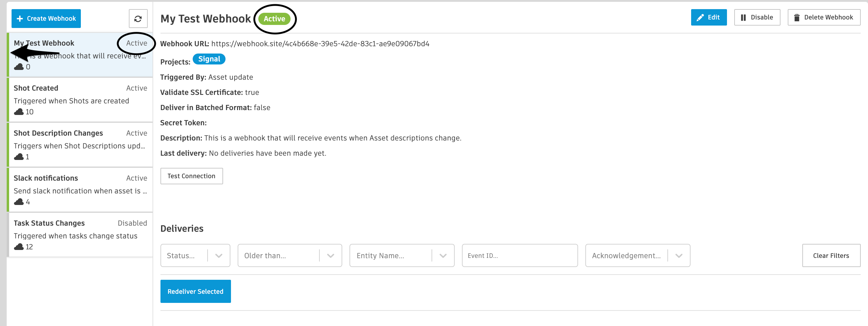The width and height of the screenshot is (868, 326).
Task: Click the Redeliver Selected button
Action: [x=195, y=291]
